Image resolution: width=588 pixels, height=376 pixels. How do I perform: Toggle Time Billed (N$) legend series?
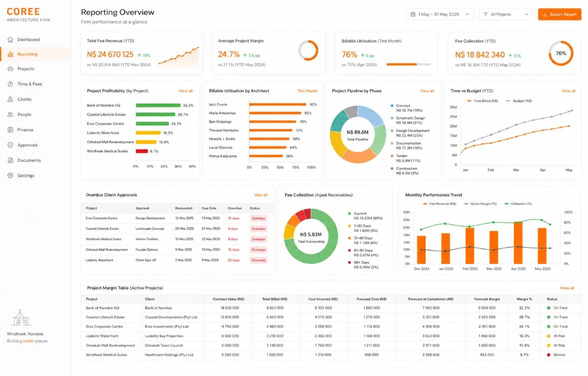[482, 101]
